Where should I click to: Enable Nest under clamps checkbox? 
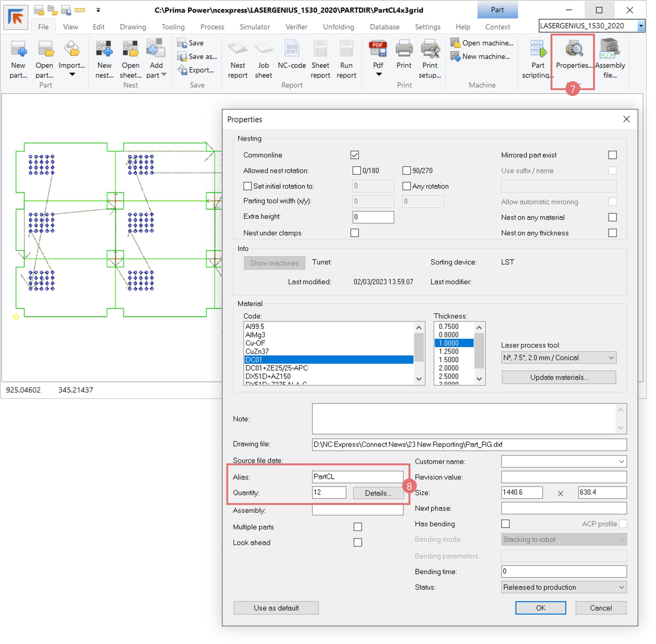(x=354, y=233)
